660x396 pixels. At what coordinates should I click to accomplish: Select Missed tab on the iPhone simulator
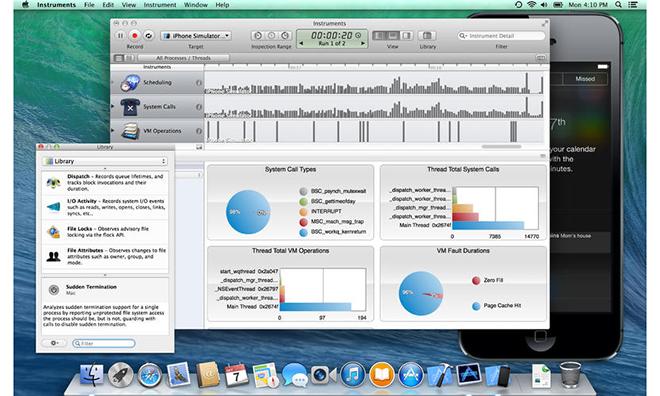click(585, 79)
